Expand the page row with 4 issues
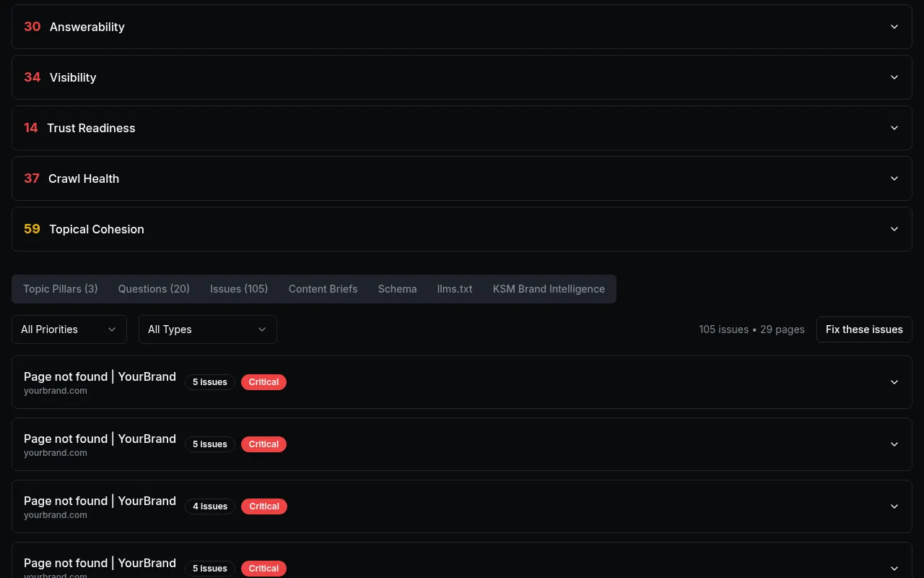Image resolution: width=924 pixels, height=578 pixels. tap(462, 506)
